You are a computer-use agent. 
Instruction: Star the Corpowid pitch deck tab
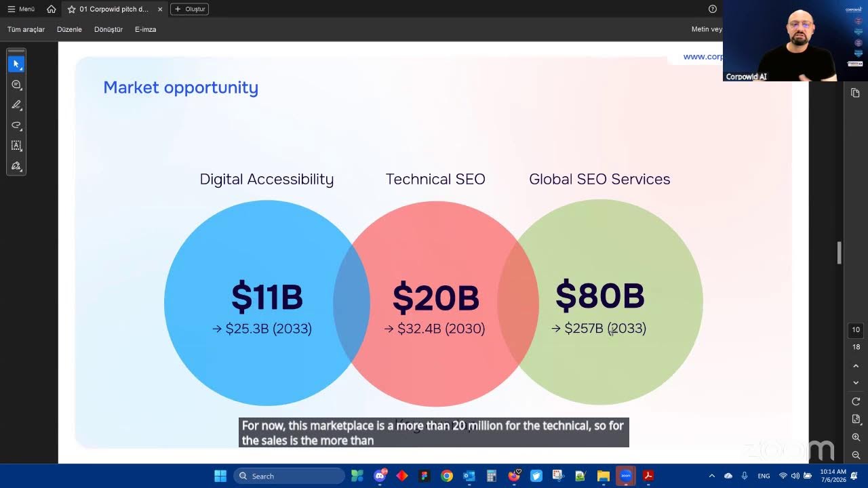click(x=71, y=9)
